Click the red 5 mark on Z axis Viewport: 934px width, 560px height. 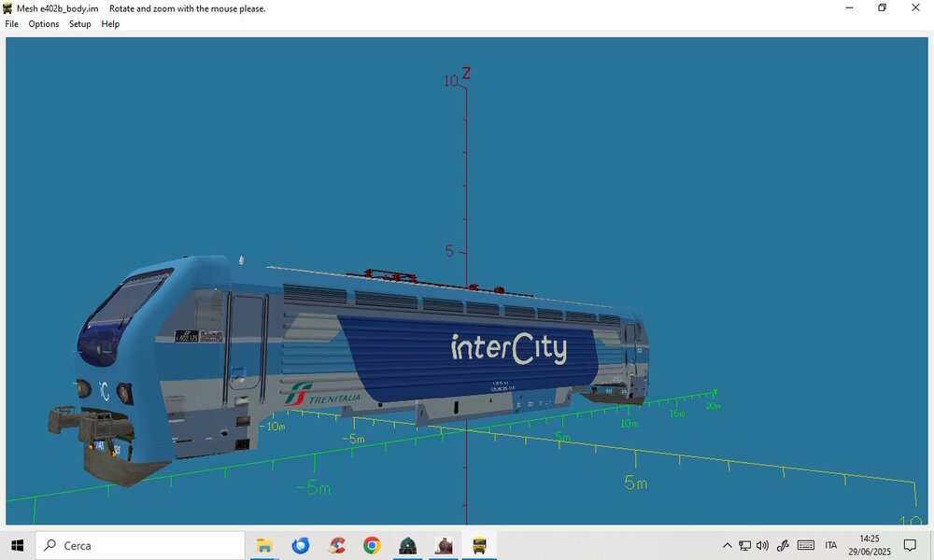(x=449, y=251)
